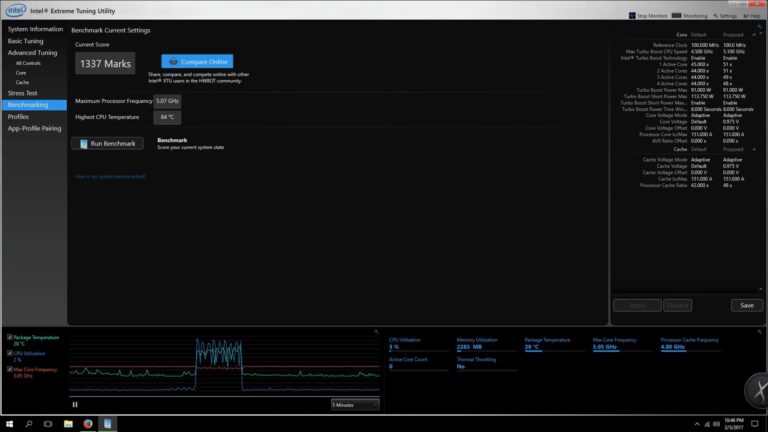768x432 pixels.
Task: Open 'How is my system benchmarked?' link
Action: 110,176
